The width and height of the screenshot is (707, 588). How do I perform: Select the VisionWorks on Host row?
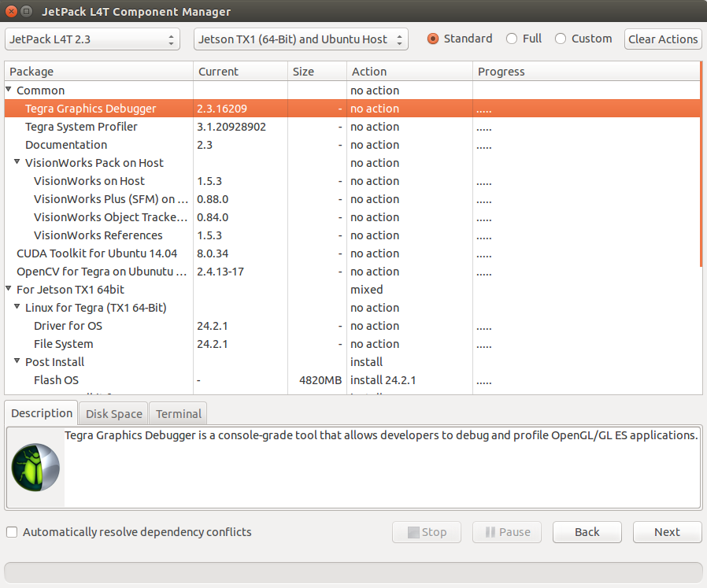coord(352,181)
